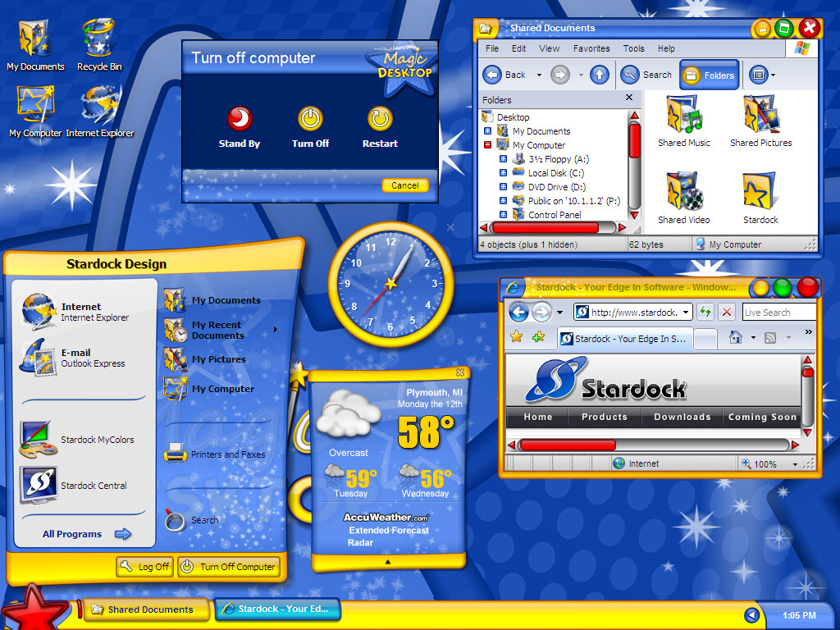Image resolution: width=840 pixels, height=630 pixels.
Task: Focus the stardock address bar
Action: 634,312
